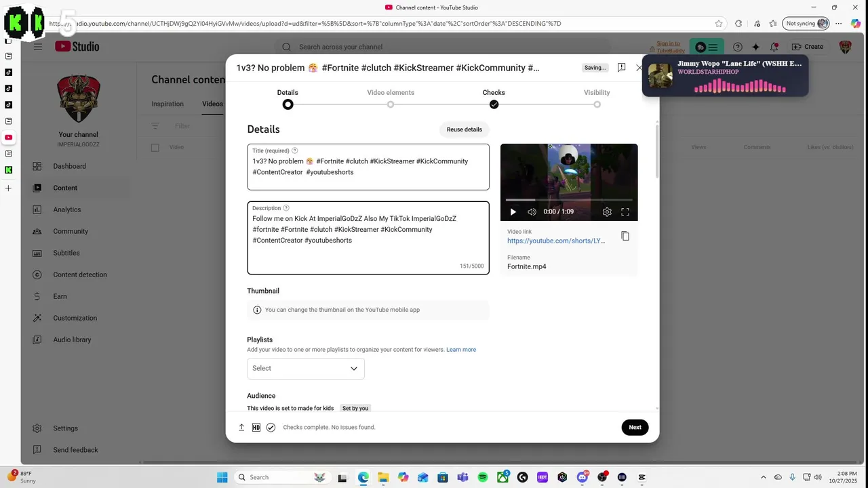Click the Search across your channel box
The image size is (868, 488).
pyautogui.click(x=442, y=47)
